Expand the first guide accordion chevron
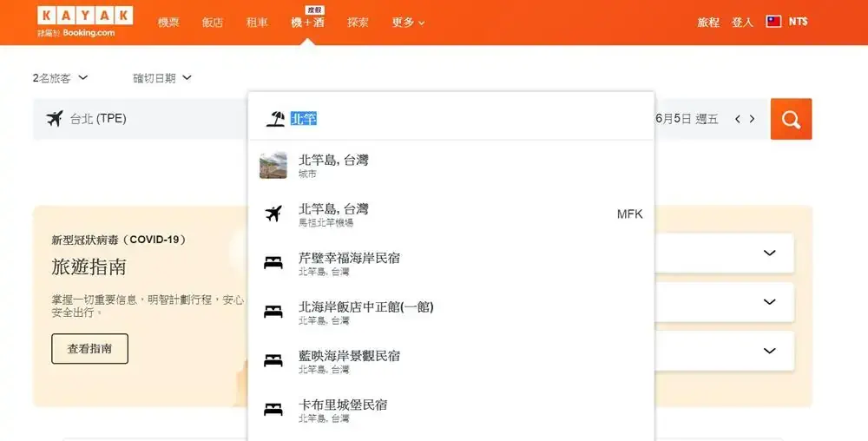This screenshot has height=441, width=868. (x=769, y=253)
